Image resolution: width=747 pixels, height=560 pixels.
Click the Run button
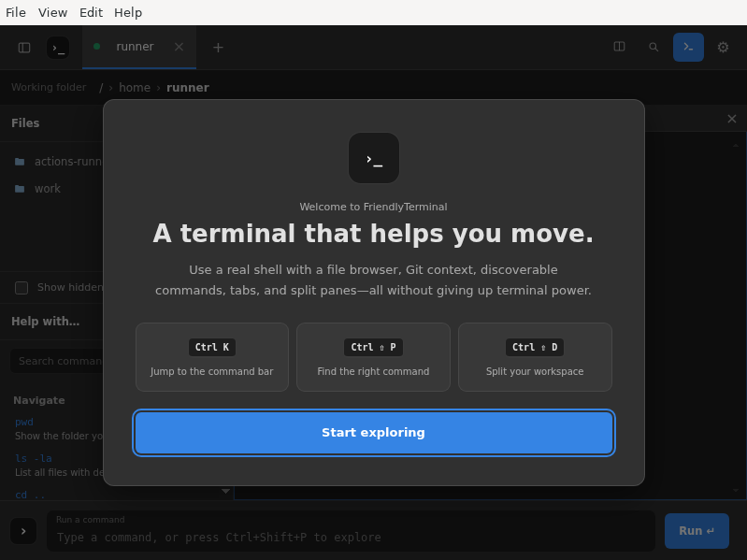pyautogui.click(x=697, y=531)
